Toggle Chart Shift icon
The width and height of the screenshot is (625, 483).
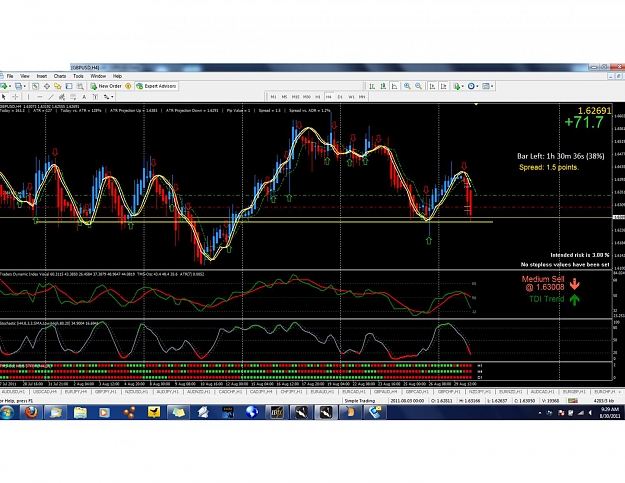point(443,86)
